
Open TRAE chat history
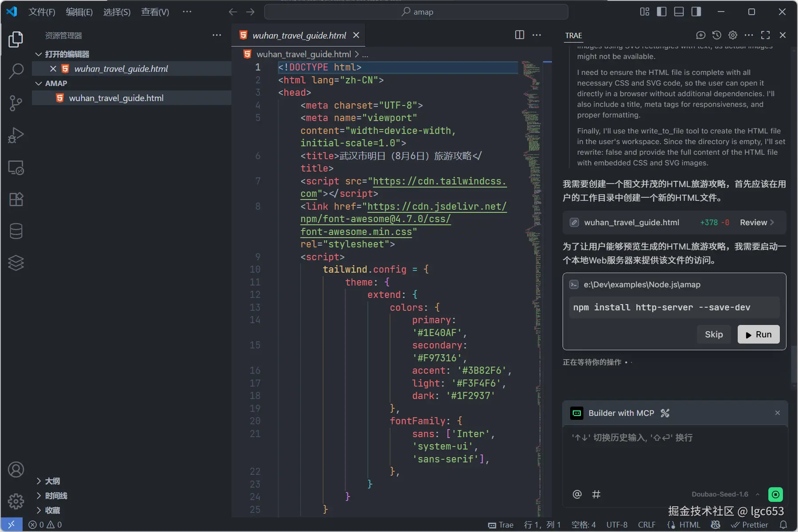point(716,35)
